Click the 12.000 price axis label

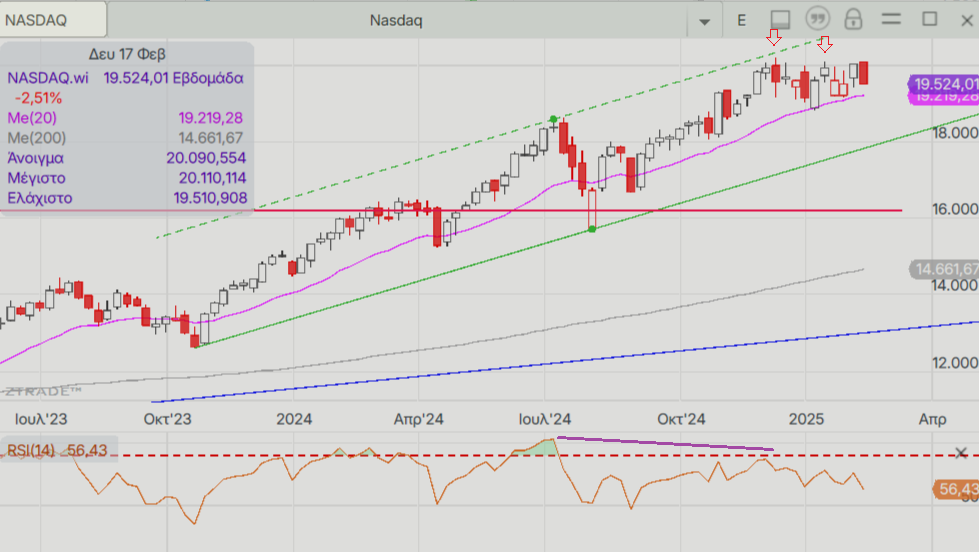point(955,363)
